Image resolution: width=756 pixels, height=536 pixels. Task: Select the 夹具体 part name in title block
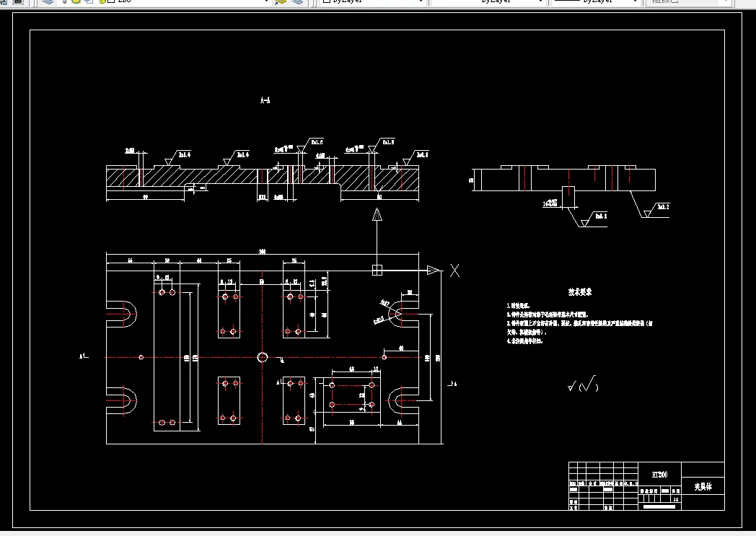click(x=703, y=487)
